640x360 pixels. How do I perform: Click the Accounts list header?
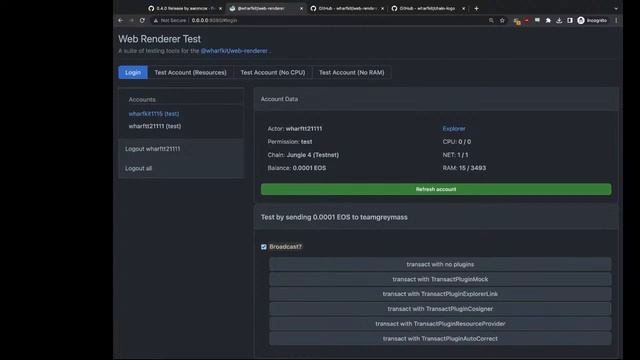tap(142, 100)
